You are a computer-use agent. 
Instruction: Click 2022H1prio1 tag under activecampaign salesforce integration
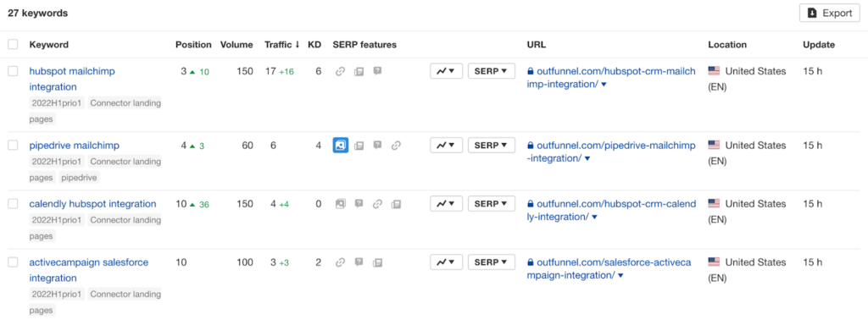tap(57, 294)
